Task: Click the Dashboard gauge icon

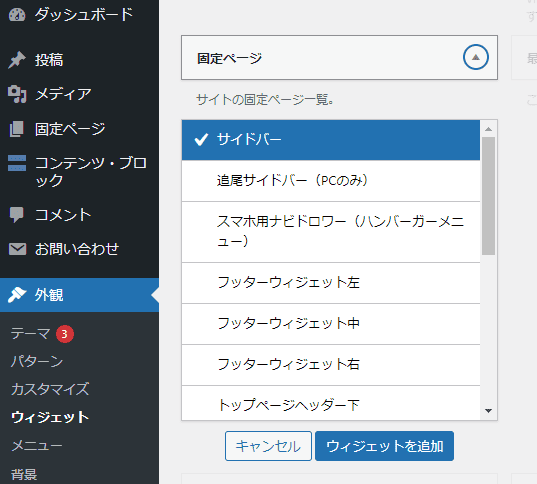Action: click(x=17, y=15)
